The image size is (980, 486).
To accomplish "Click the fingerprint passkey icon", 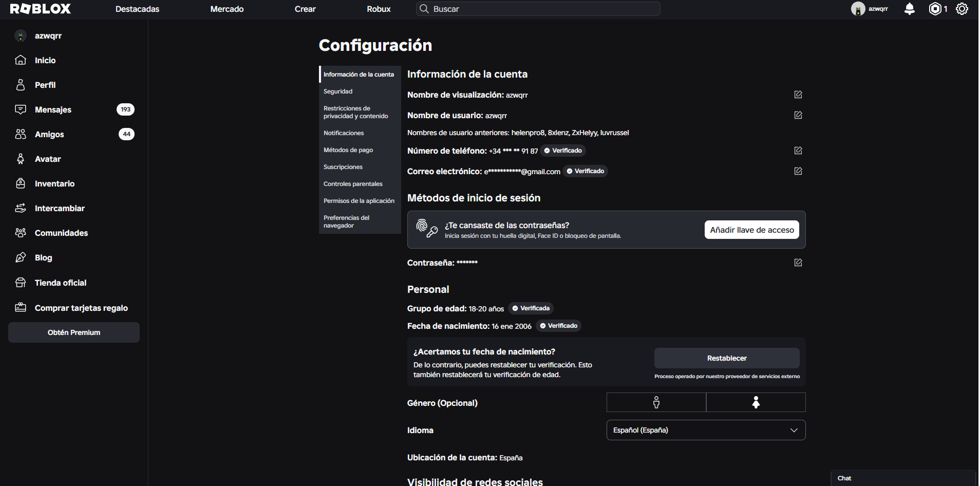I will 427,228.
